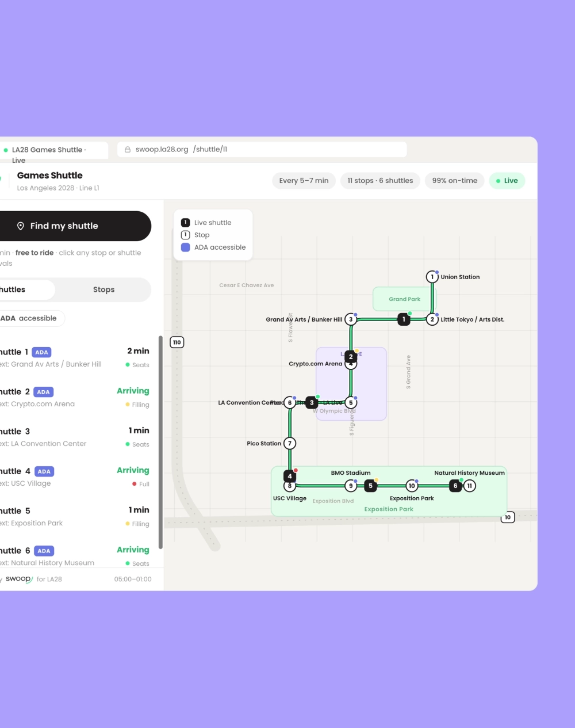Select Shuttle 6 row heading to Natural History Museum

75,556
